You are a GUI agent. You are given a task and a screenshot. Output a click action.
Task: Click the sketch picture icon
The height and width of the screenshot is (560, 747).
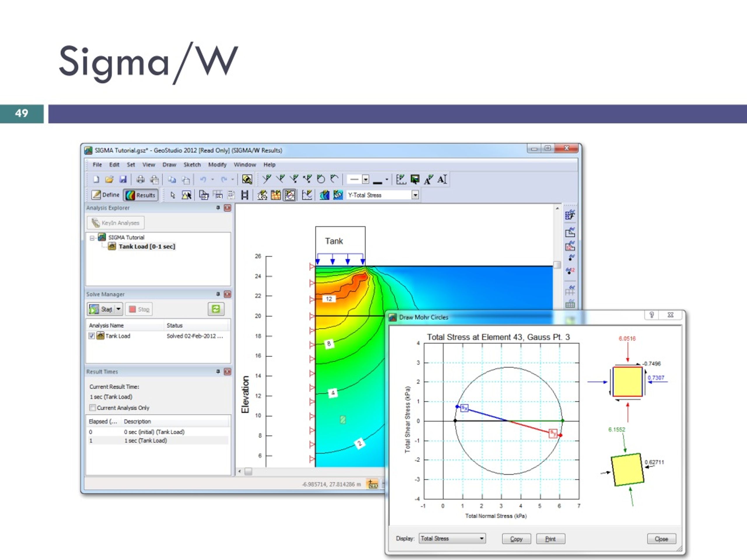415,179
